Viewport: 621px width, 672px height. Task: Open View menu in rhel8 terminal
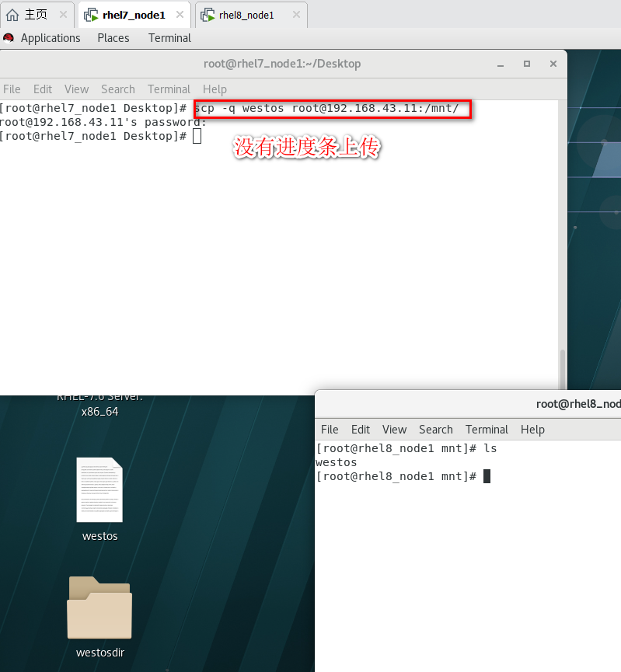[394, 430]
